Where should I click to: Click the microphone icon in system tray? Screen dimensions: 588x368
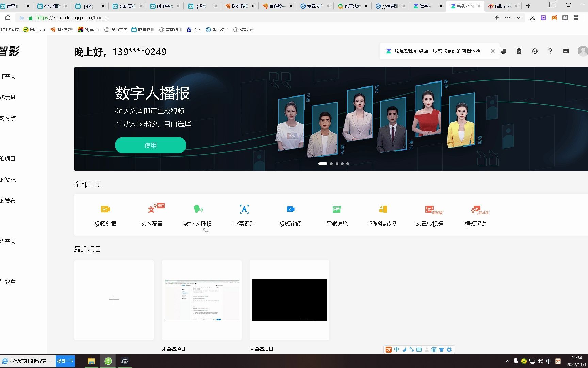(516, 361)
